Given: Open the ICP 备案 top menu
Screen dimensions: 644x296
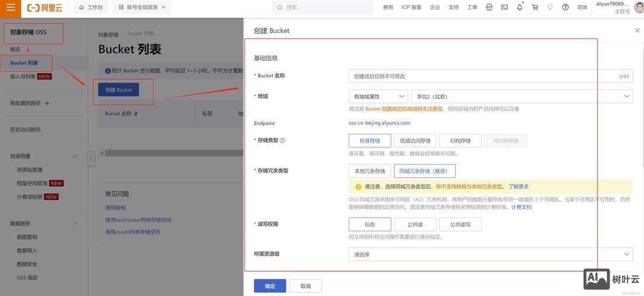Looking at the screenshot, I should [411, 7].
